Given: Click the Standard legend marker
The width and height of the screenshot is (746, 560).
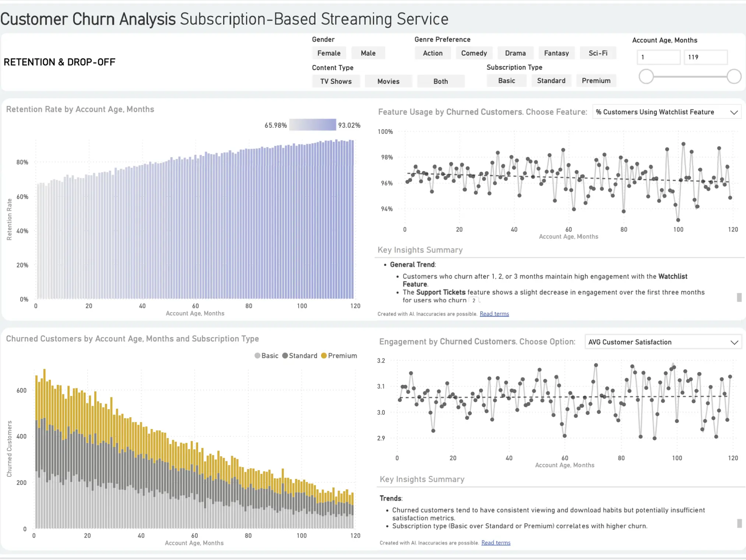Looking at the screenshot, I should pyautogui.click(x=285, y=356).
